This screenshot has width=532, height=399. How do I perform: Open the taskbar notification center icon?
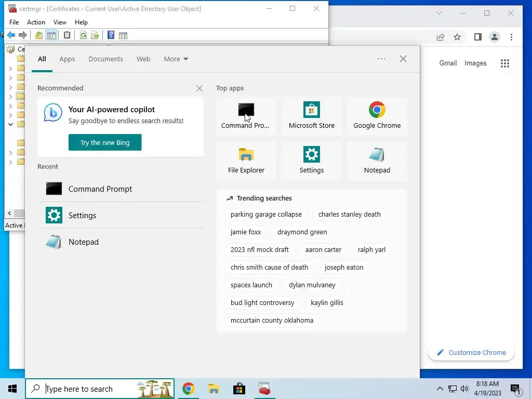click(x=515, y=389)
